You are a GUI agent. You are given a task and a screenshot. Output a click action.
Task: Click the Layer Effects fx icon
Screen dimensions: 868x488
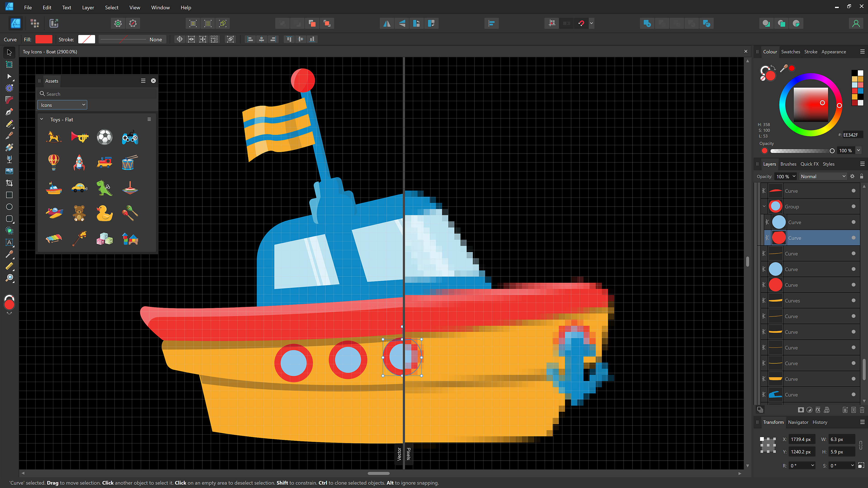point(818,410)
